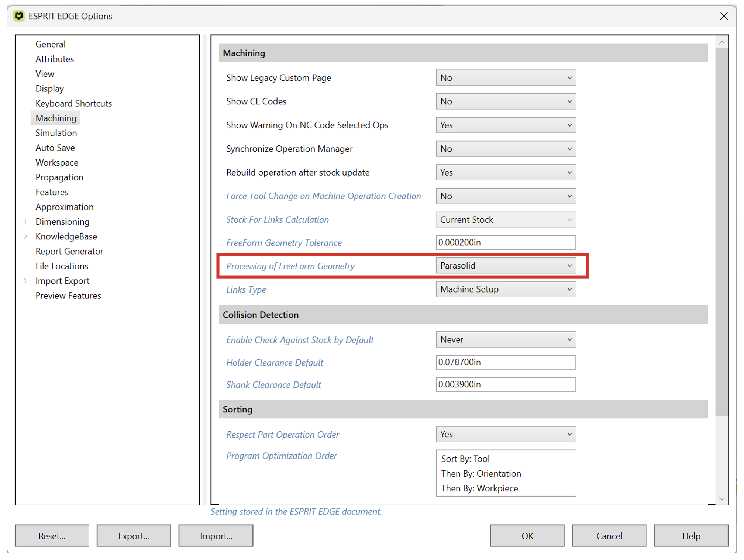Click the scrollbar up arrow
744x560 pixels.
pos(721,42)
